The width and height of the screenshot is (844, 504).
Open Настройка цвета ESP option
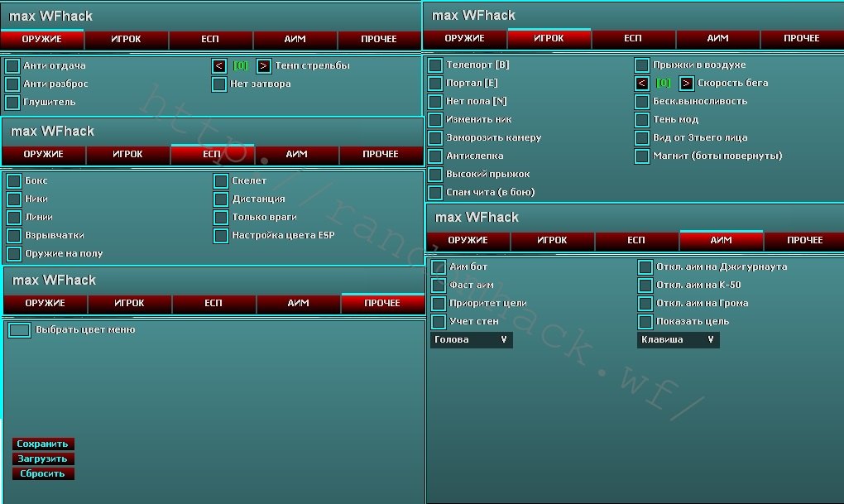pos(221,235)
